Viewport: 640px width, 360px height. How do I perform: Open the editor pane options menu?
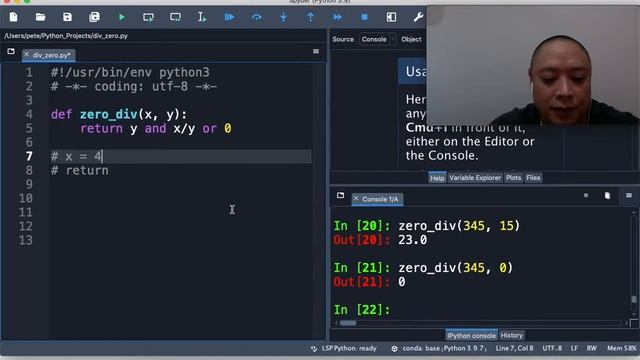click(316, 51)
